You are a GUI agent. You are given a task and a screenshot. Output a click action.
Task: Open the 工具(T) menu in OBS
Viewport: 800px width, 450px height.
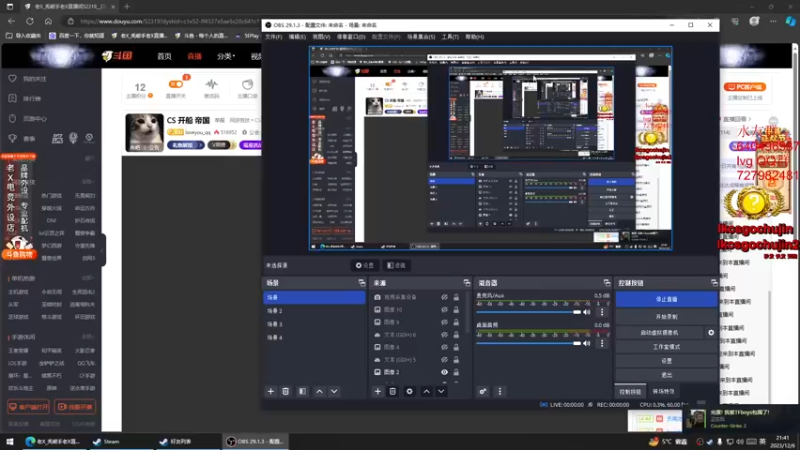(450, 37)
